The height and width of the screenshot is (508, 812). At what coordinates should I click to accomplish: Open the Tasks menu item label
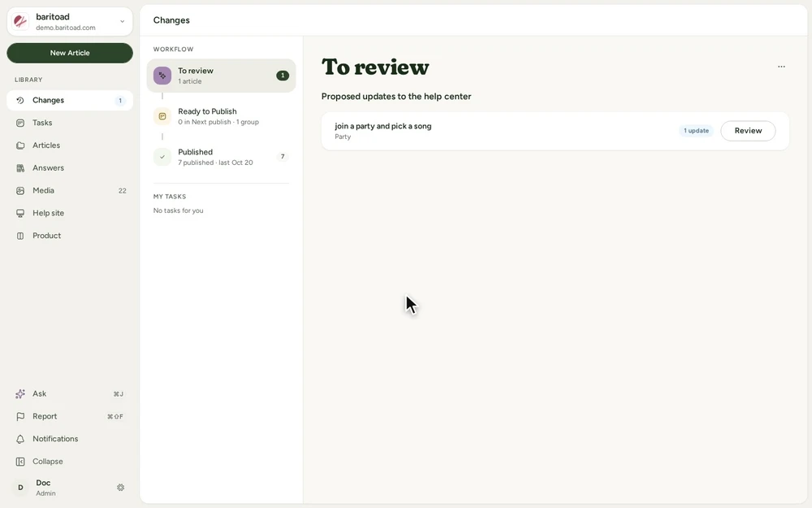tap(42, 123)
